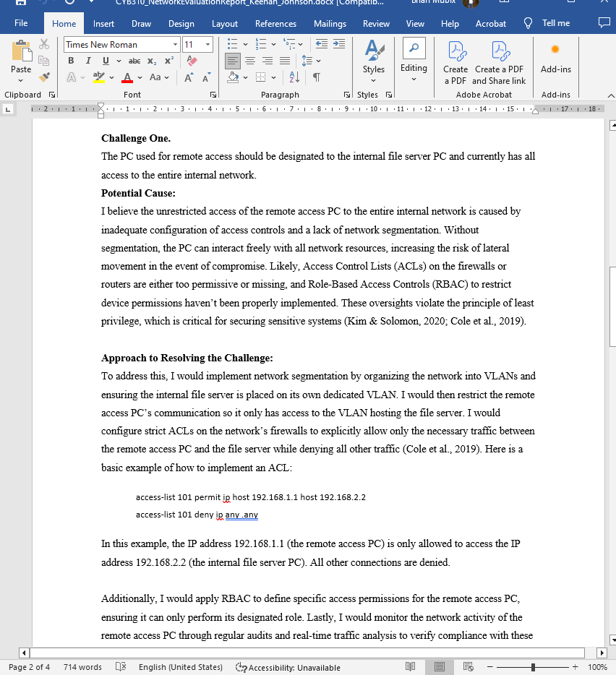
Task: Switch to Print Layout view
Action: pyautogui.click(x=440, y=667)
